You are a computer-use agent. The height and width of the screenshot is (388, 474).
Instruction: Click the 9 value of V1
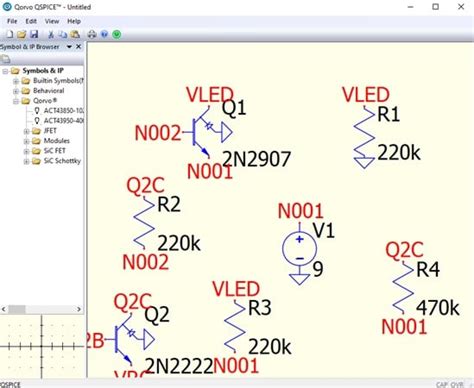[x=318, y=269]
